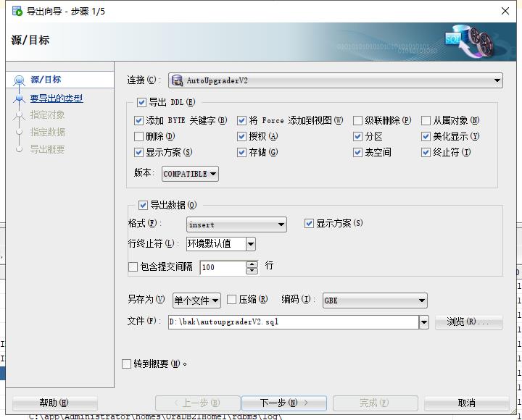This screenshot has width=522, height=420.
Task: Click the connection icon beside AutoUpgraderV2
Action: 176,80
